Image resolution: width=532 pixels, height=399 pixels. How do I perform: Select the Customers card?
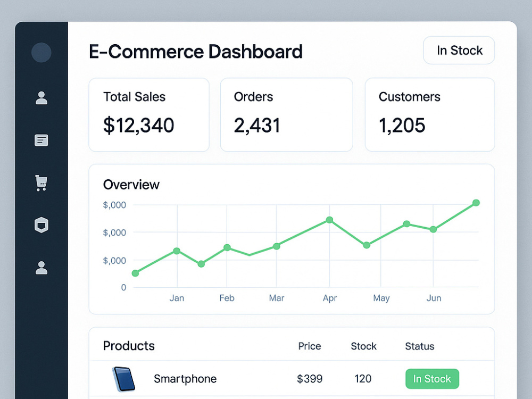[430, 115]
